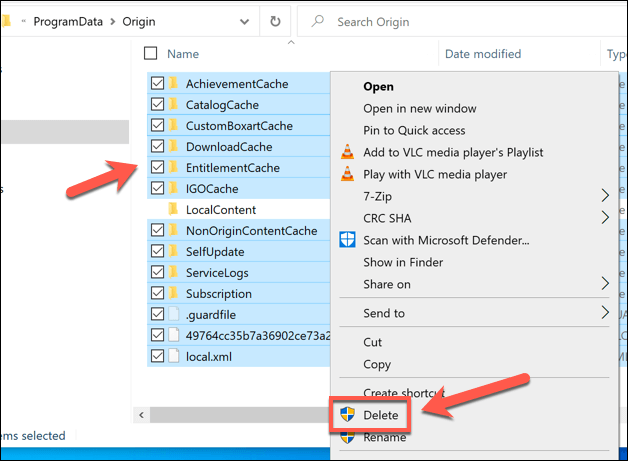Click the LocalContent folder icon

(174, 210)
